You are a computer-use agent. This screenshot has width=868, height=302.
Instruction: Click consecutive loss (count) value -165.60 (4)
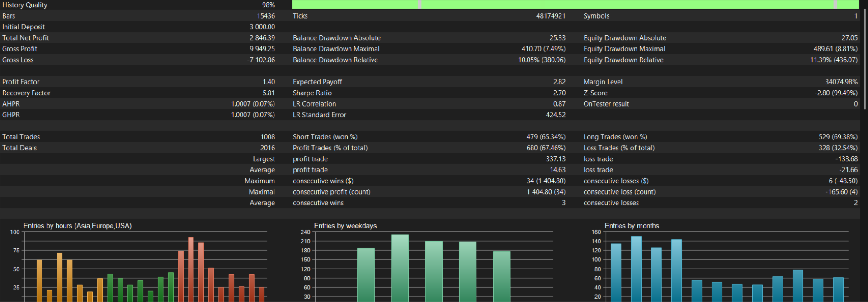coord(841,192)
